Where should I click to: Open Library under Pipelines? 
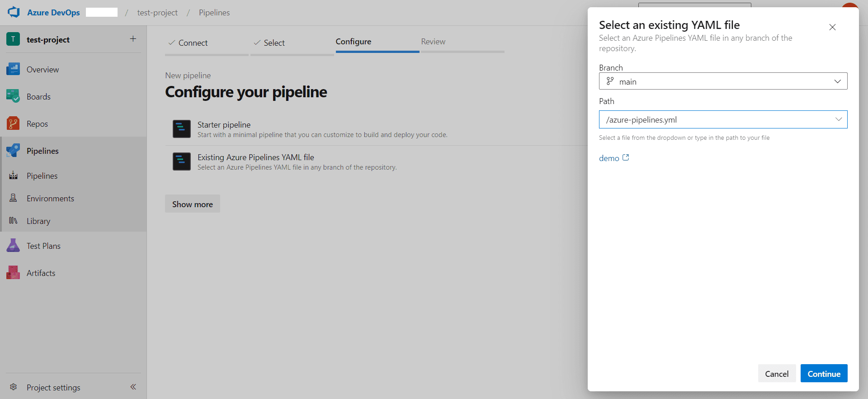[x=38, y=221]
